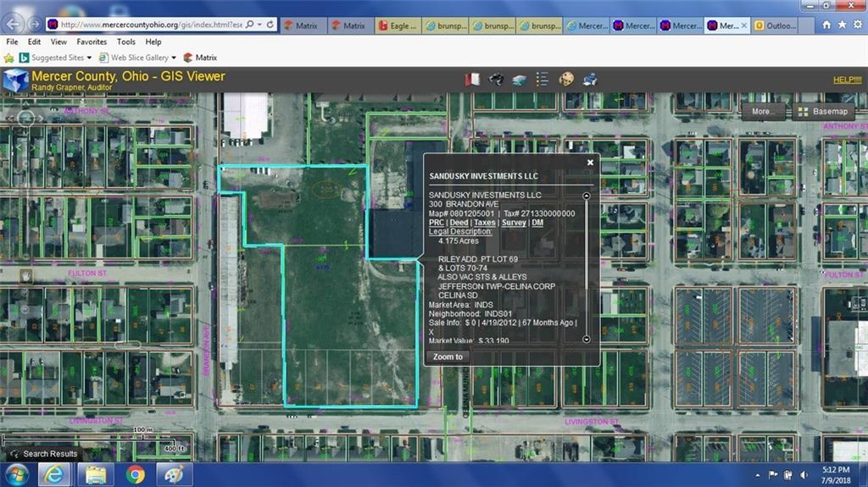
Task: Open Internet Explorer from the taskbar
Action: pos(54,475)
